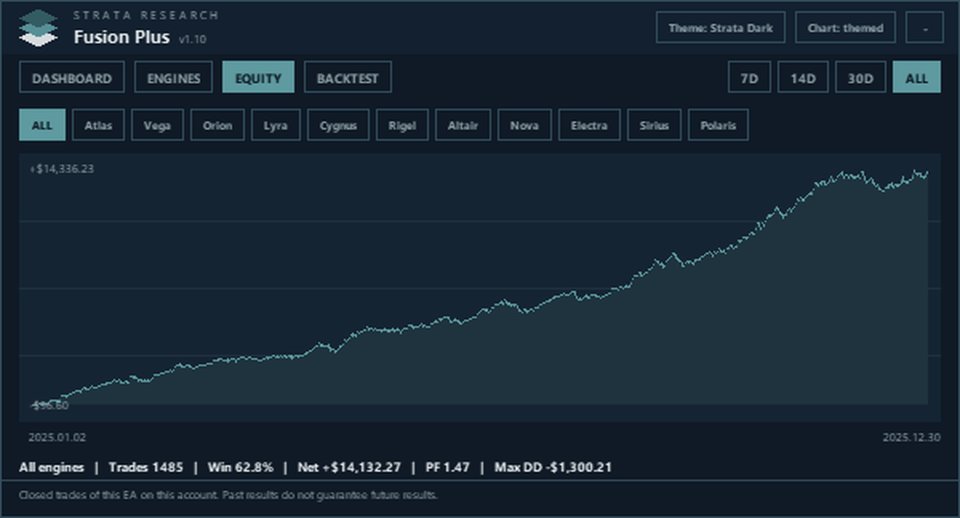Pick the Nova engine filter
The height and width of the screenshot is (518, 960).
click(x=525, y=125)
